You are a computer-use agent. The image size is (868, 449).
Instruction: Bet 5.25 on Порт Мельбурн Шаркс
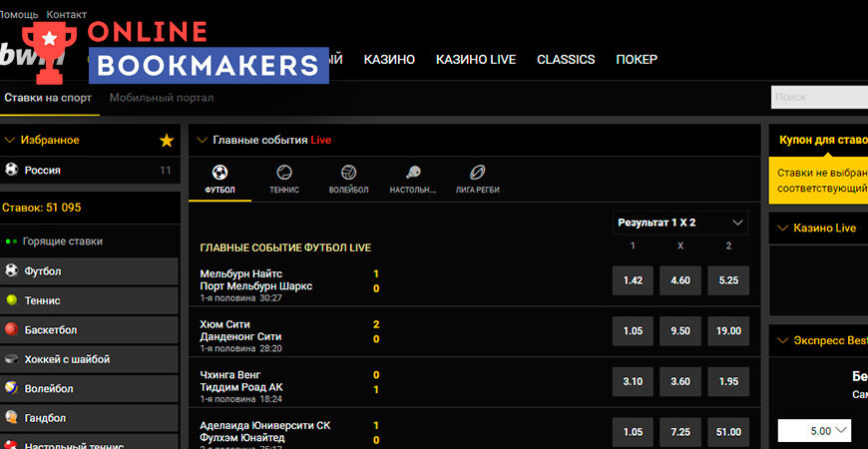[x=728, y=280]
